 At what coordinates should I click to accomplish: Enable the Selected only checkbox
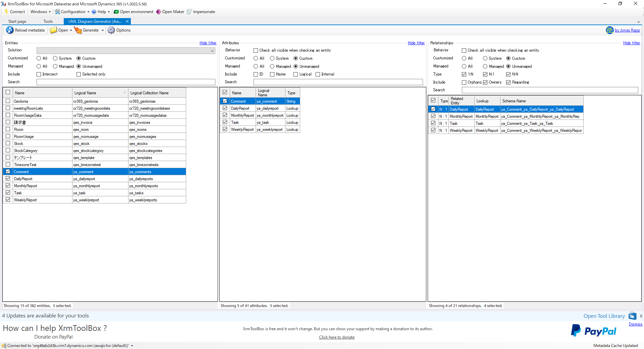(x=78, y=74)
